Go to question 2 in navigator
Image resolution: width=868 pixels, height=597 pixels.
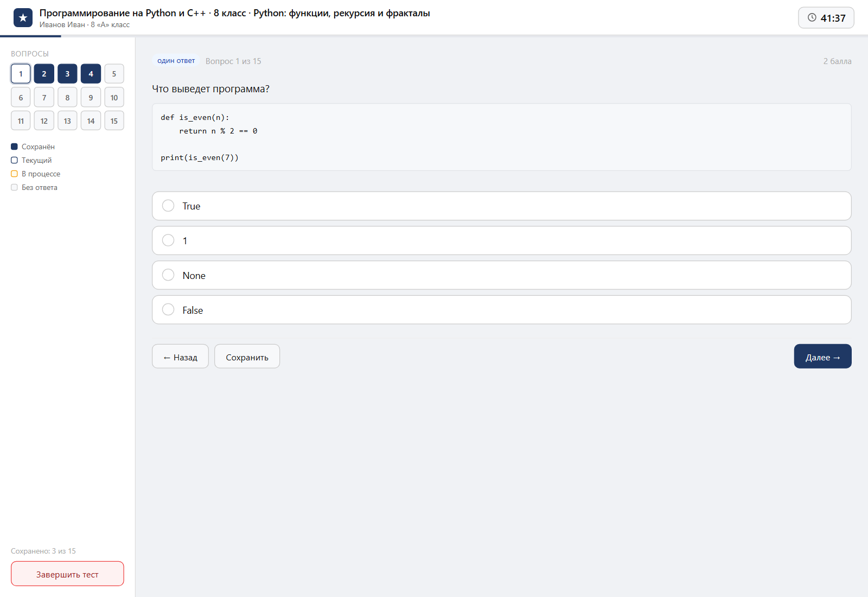tap(44, 74)
